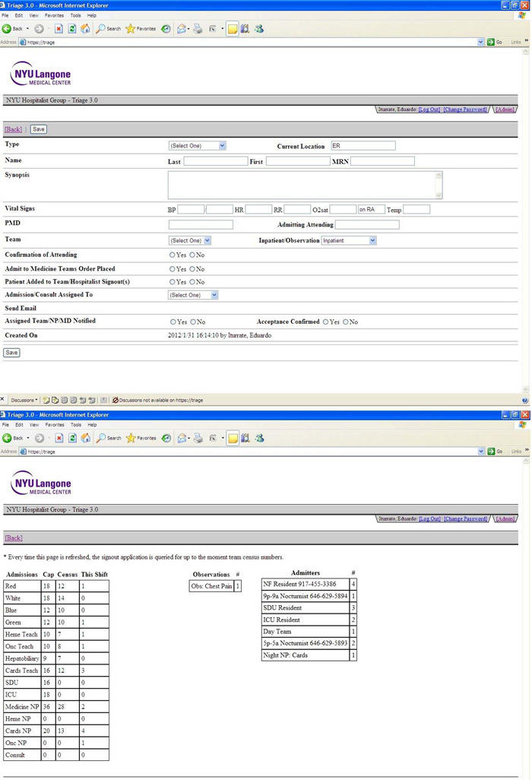
Task: Expand bottom window address bar dropdown
Action: [x=481, y=452]
